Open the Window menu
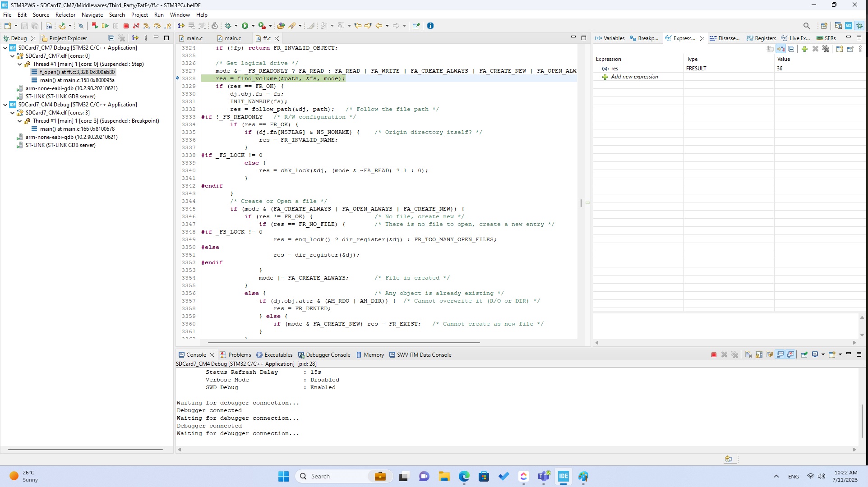This screenshot has width=868, height=487. click(180, 15)
